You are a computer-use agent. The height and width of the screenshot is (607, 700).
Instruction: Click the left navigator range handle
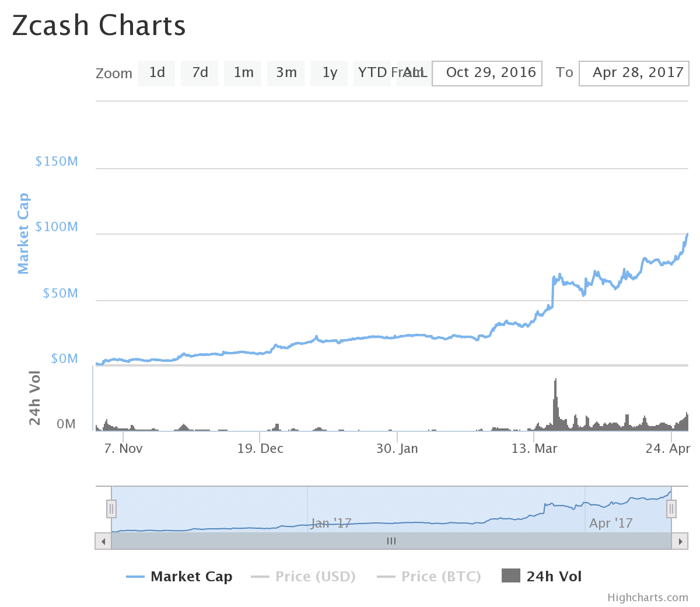[111, 509]
